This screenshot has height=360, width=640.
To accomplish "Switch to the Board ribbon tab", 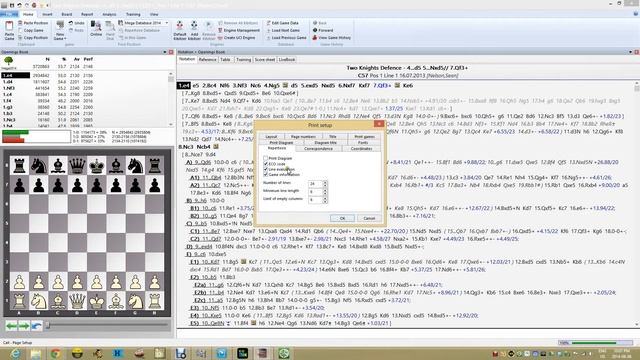I will coord(67,14).
